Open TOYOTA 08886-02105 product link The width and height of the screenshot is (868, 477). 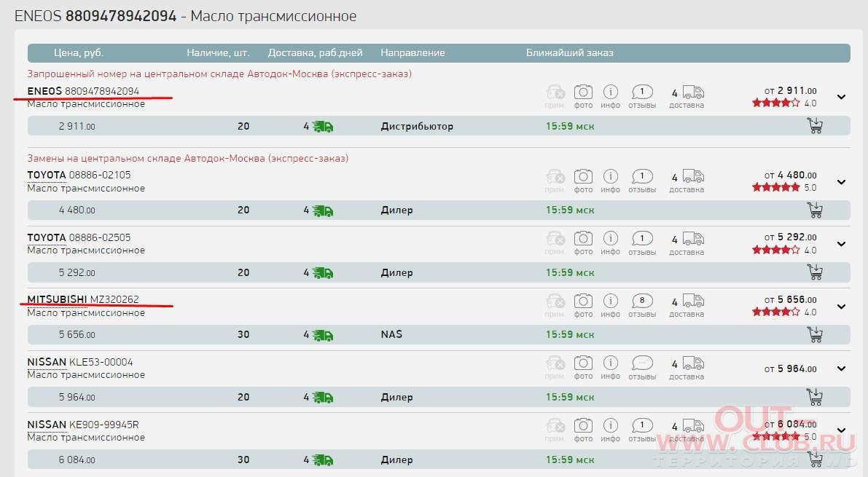(x=79, y=175)
